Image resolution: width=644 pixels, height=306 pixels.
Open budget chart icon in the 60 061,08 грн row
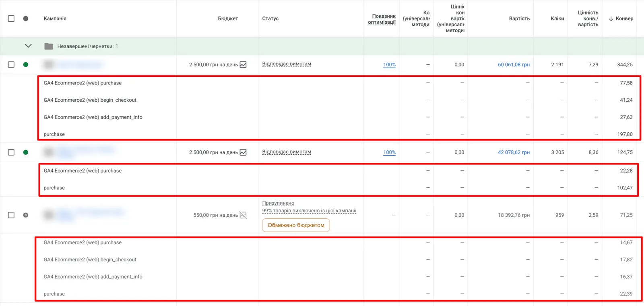[243, 64]
